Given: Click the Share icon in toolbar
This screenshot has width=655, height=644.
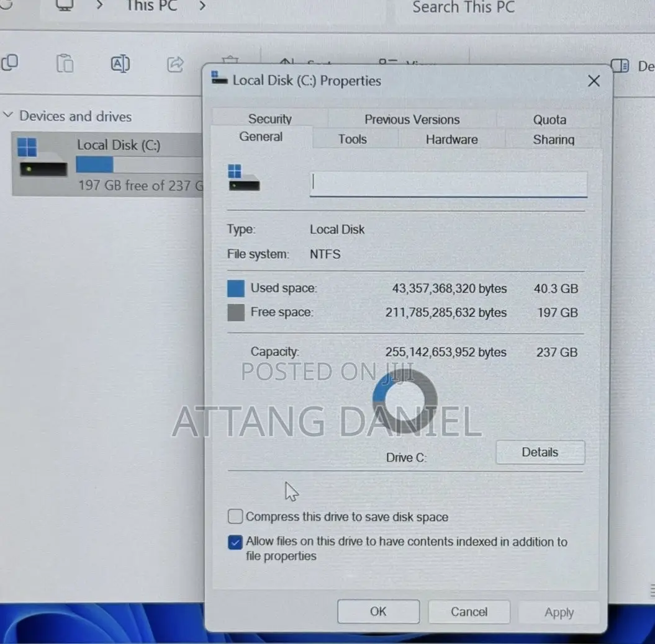Looking at the screenshot, I should pos(176,65).
